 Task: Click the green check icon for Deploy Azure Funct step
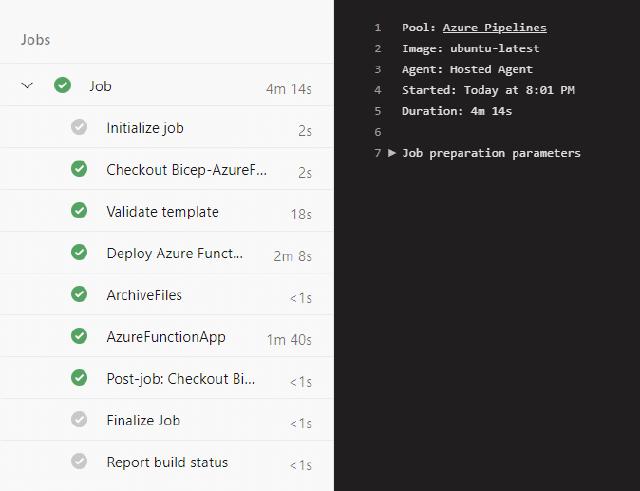click(x=79, y=253)
